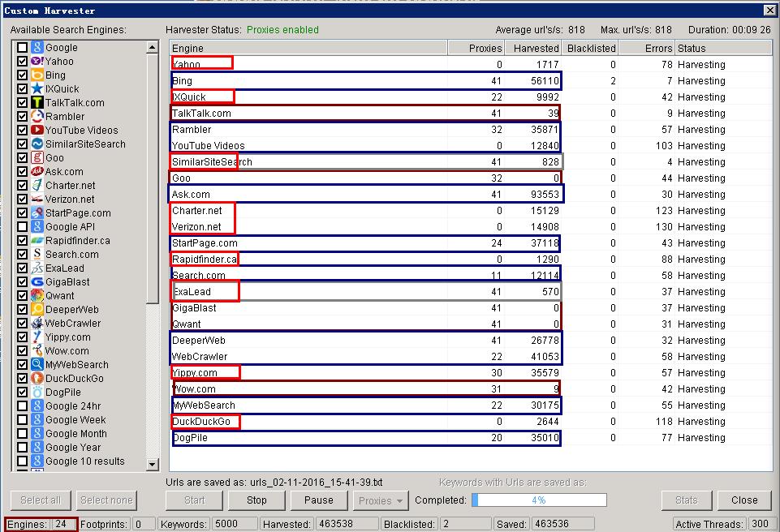Click the Stats button
The height and width of the screenshot is (532, 780).
(x=687, y=500)
